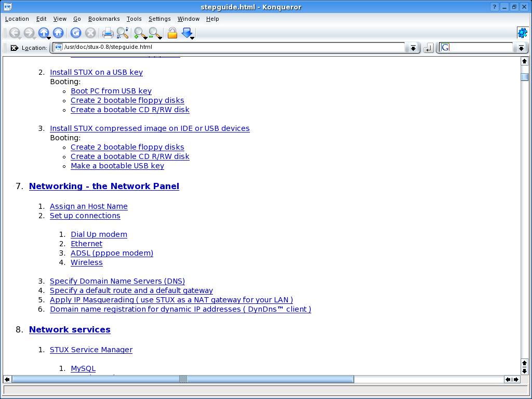Viewport: 532px width, 399px height.
Task: Click the horizontal scrollbar thumb
Action: [183, 379]
